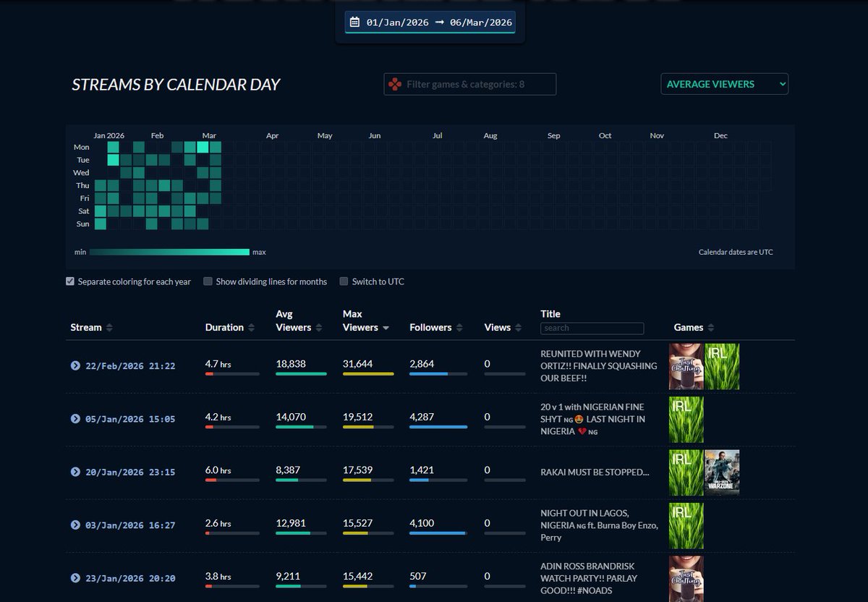The width and height of the screenshot is (868, 602).
Task: Click avg viewers bar for 18,838
Action: [x=301, y=374]
